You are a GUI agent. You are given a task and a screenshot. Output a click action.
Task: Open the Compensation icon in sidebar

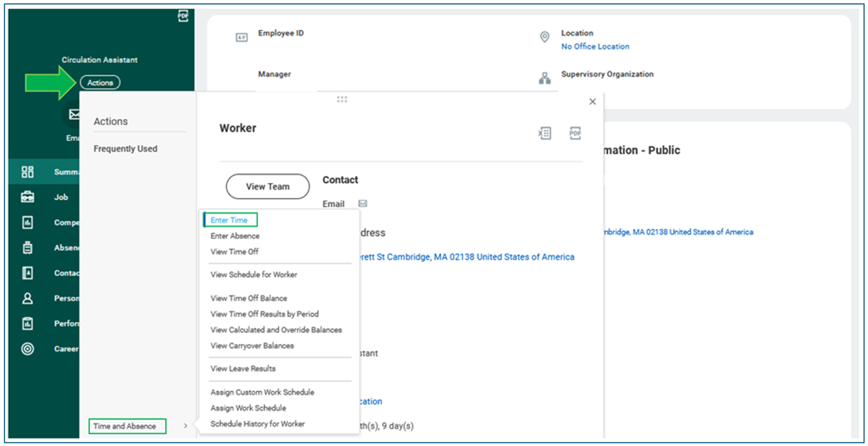pos(28,222)
